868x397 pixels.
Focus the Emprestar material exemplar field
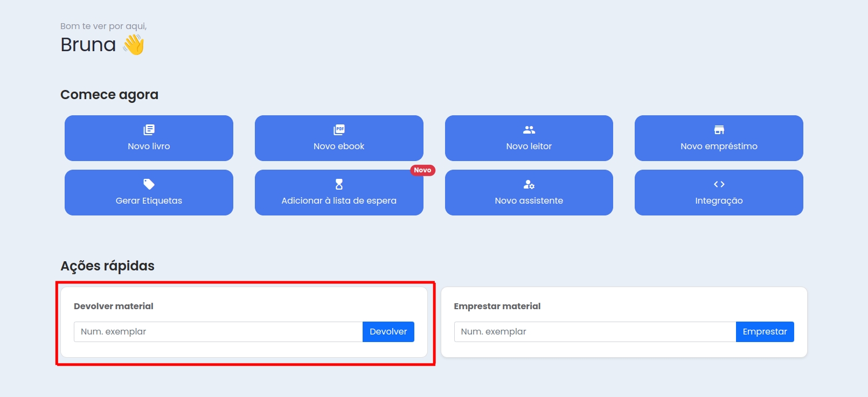click(x=595, y=332)
